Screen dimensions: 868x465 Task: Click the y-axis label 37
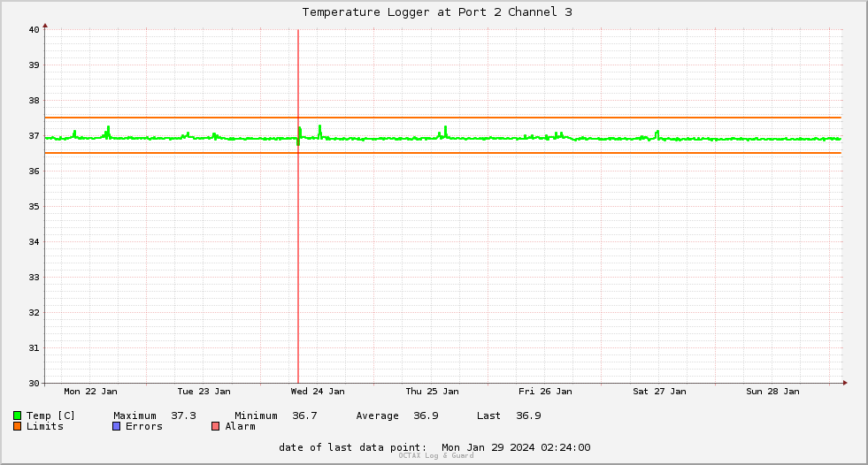pyautogui.click(x=35, y=136)
